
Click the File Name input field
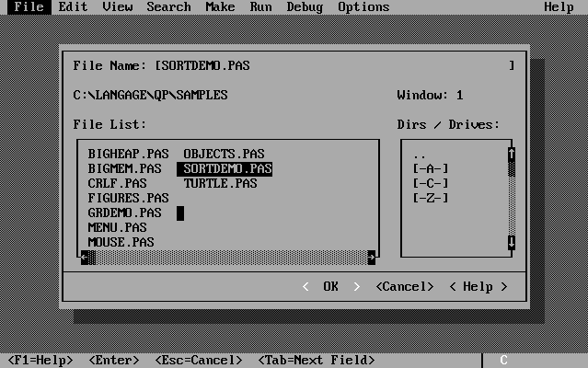coord(333,65)
